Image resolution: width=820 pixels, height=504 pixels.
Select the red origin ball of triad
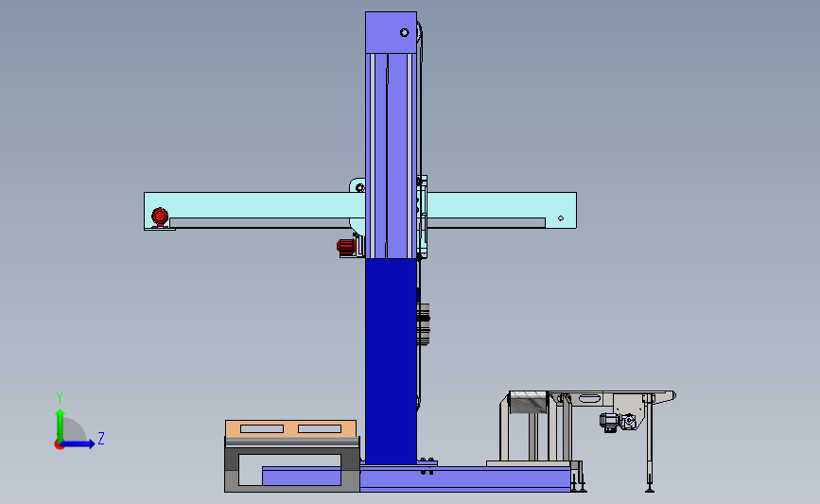point(59,445)
